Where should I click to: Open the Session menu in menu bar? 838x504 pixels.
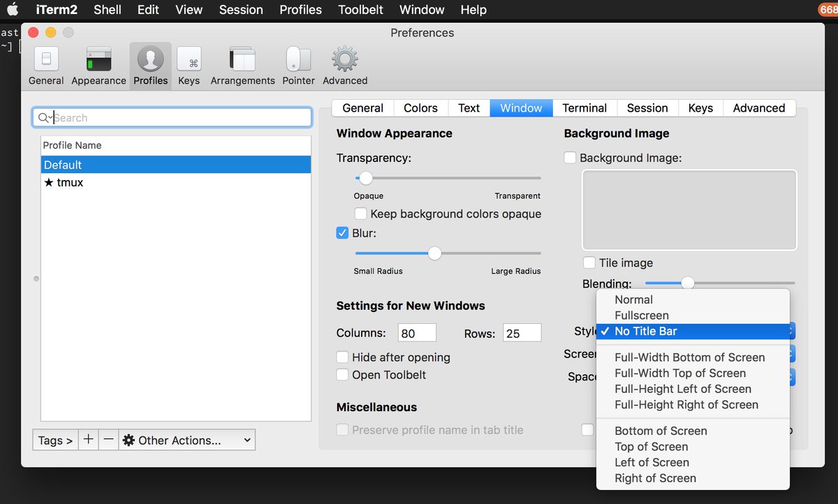[x=241, y=10]
